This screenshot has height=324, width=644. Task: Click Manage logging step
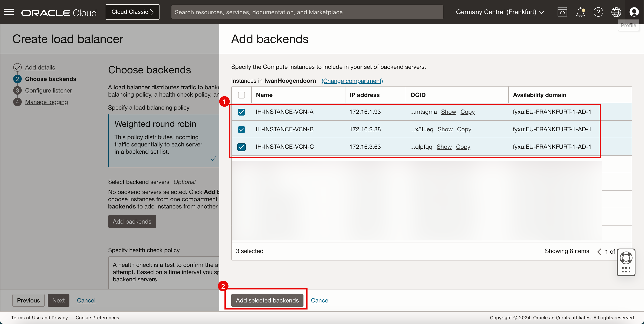46,102
